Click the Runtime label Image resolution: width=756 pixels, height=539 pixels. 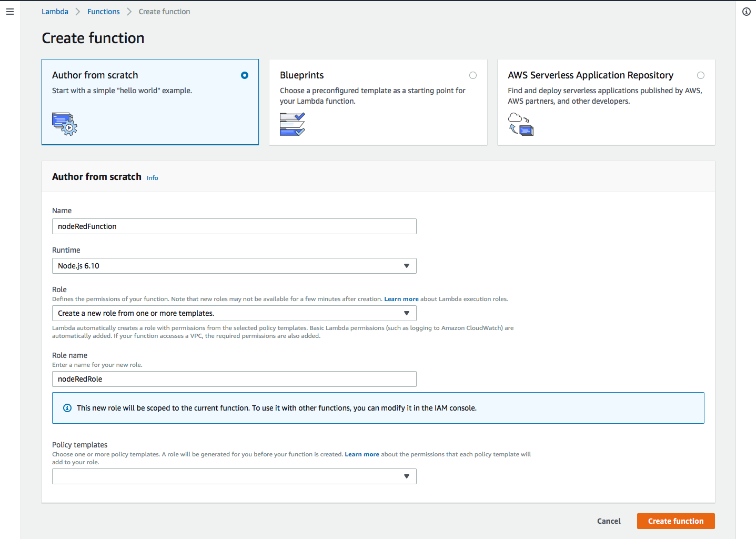(x=66, y=250)
